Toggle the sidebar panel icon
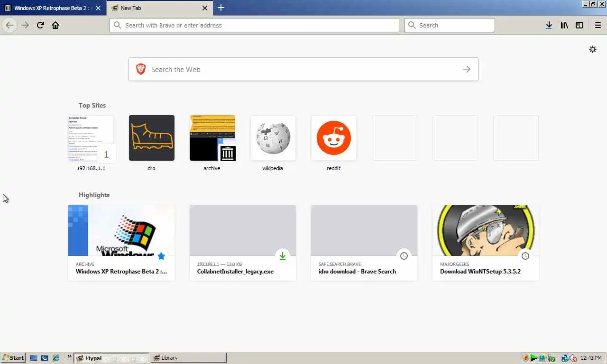607x364 pixels. (x=579, y=25)
